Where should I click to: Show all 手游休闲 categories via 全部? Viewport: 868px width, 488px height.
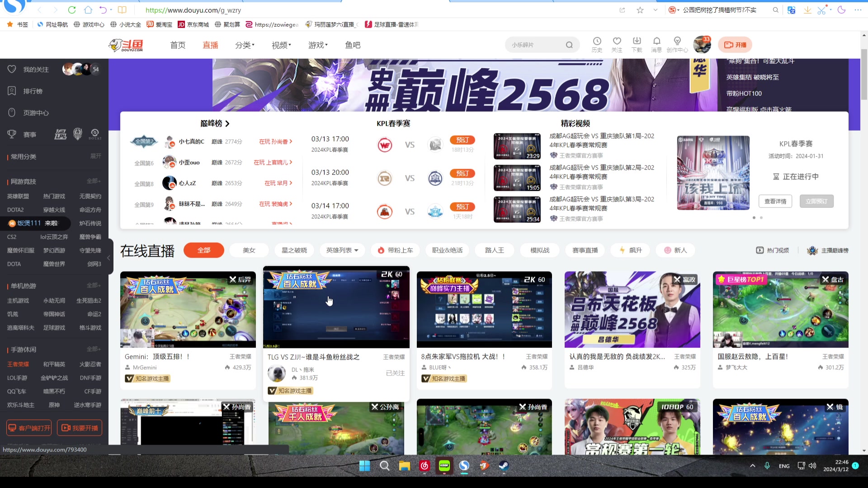[94, 349]
